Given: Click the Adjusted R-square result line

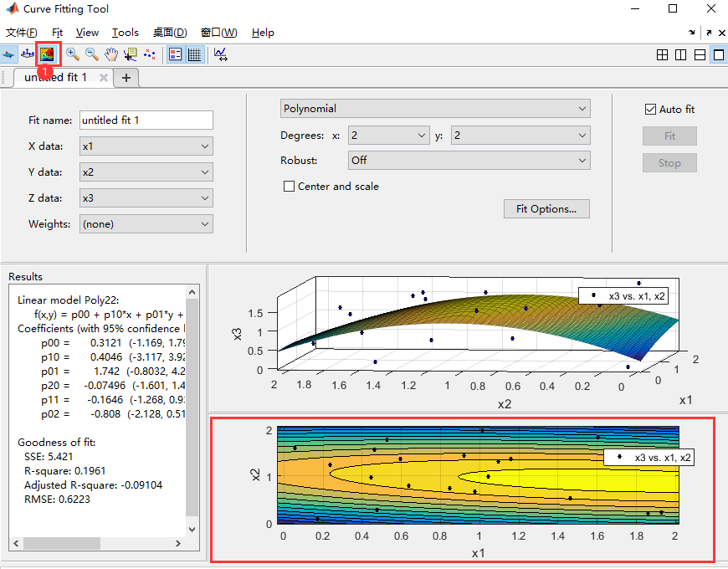Looking at the screenshot, I should (93, 485).
